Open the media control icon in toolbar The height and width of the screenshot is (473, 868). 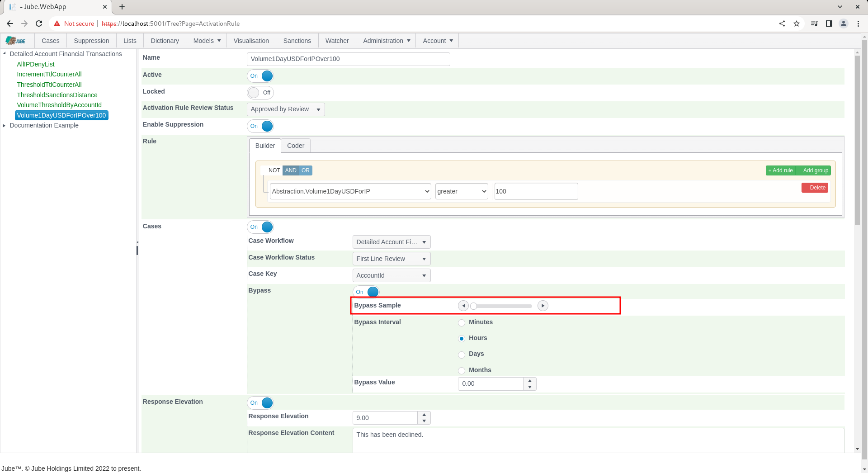[815, 24]
